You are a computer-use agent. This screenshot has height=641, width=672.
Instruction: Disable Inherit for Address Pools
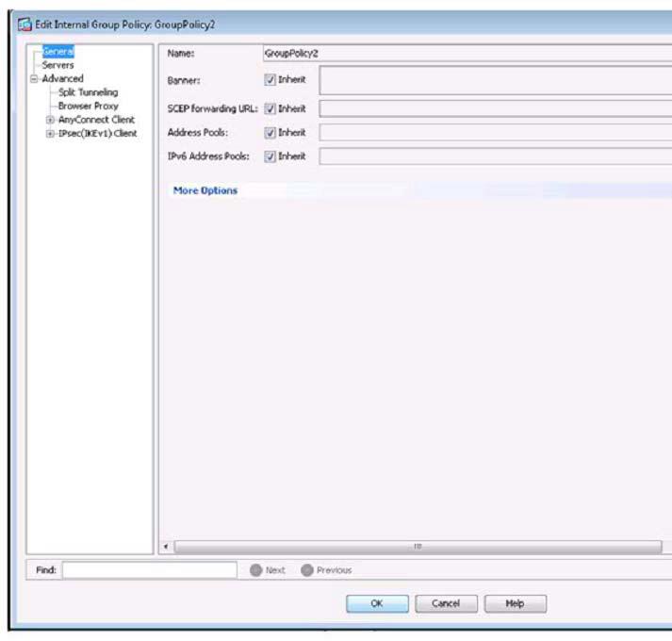[270, 133]
